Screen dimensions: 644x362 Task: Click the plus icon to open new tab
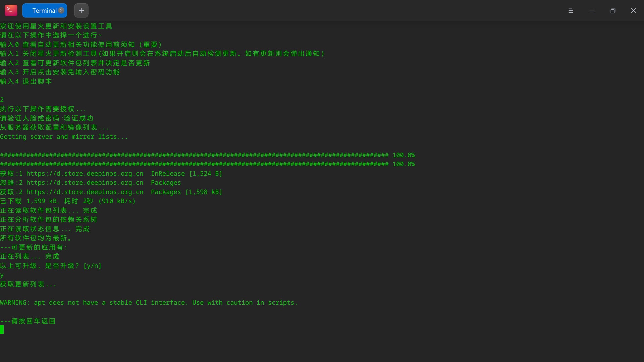click(x=81, y=10)
